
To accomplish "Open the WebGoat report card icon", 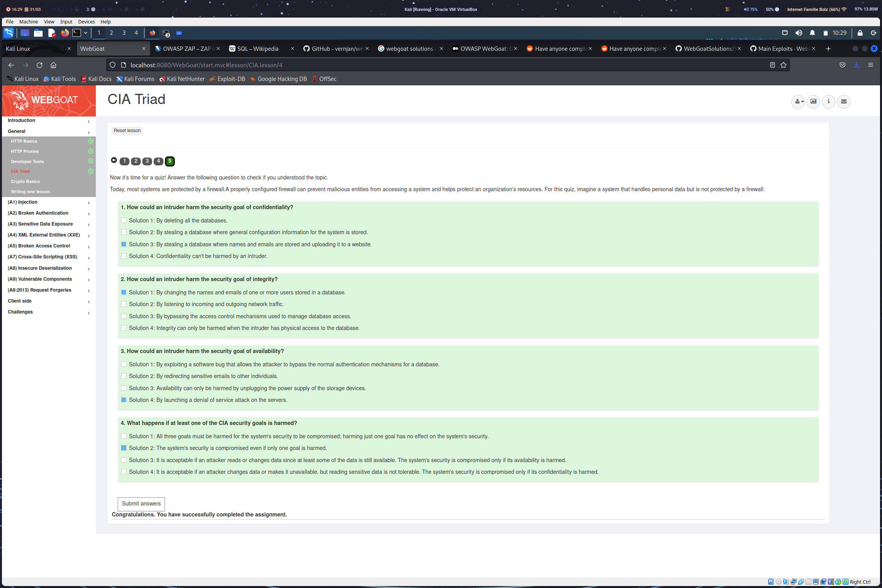I will (x=813, y=102).
